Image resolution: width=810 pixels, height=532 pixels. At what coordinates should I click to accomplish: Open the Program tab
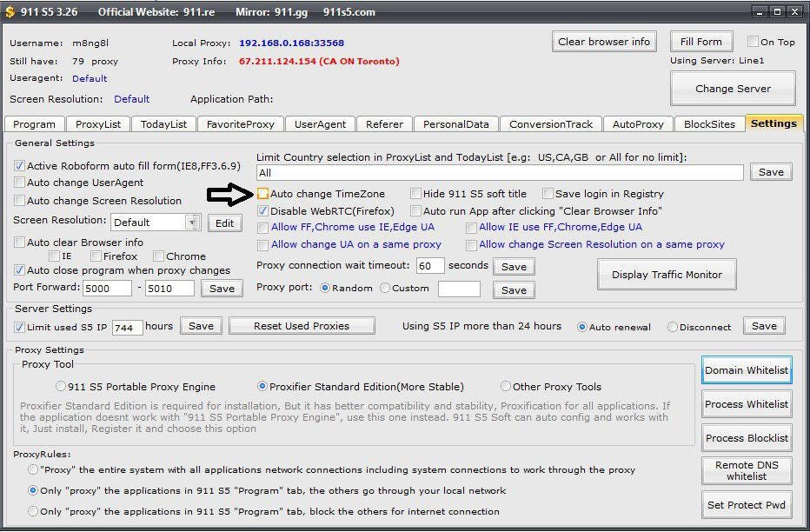coord(34,124)
